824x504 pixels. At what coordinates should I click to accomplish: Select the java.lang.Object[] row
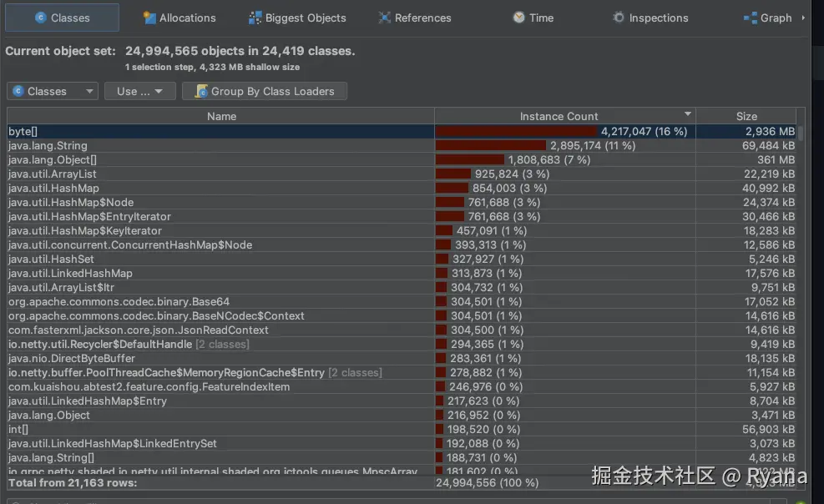point(402,159)
